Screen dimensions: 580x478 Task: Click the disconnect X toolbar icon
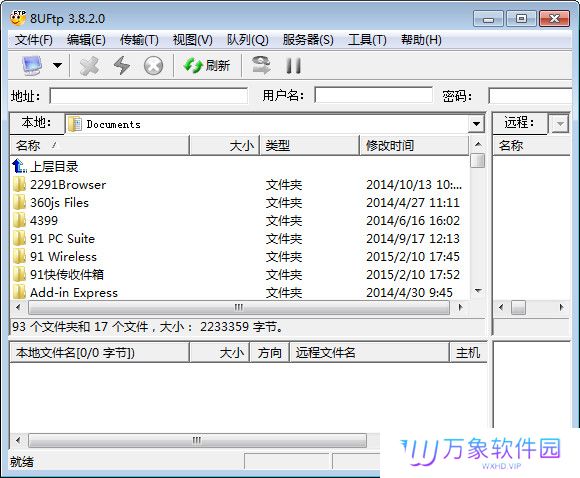[x=89, y=66]
